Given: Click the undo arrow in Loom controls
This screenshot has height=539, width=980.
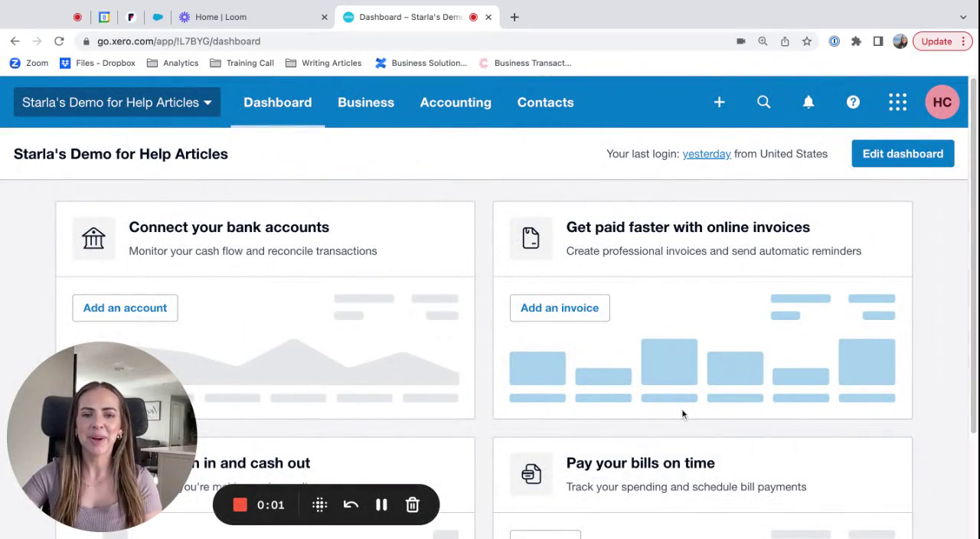Looking at the screenshot, I should coord(351,505).
